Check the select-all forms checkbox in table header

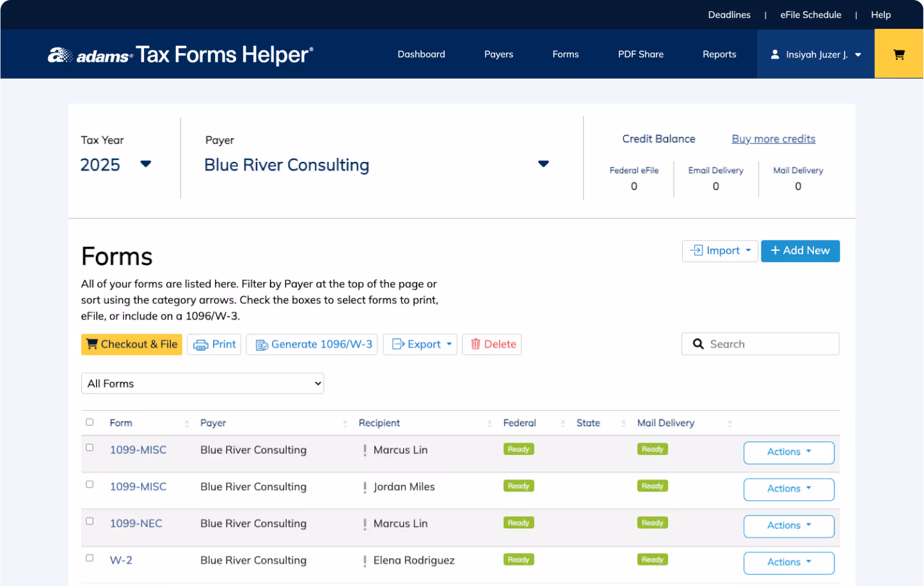(90, 422)
